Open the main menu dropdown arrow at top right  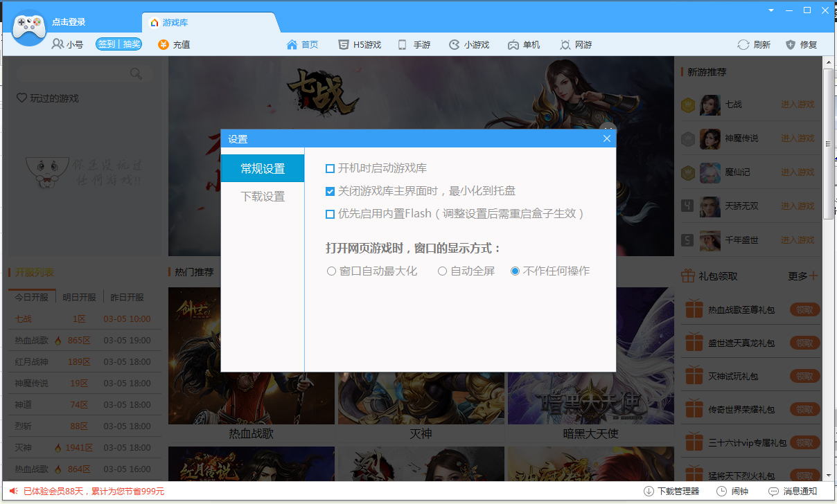[770, 10]
